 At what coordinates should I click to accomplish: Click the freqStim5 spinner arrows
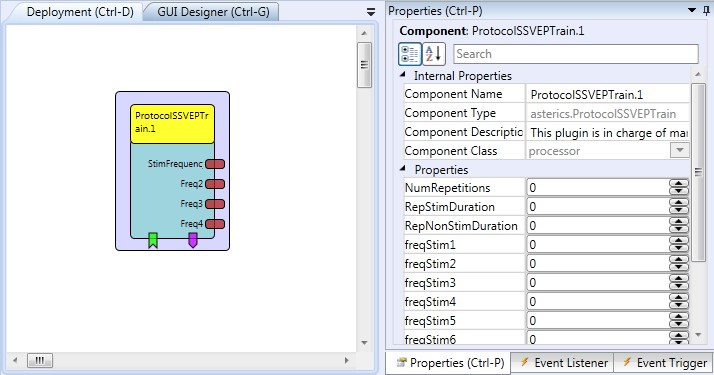point(678,321)
